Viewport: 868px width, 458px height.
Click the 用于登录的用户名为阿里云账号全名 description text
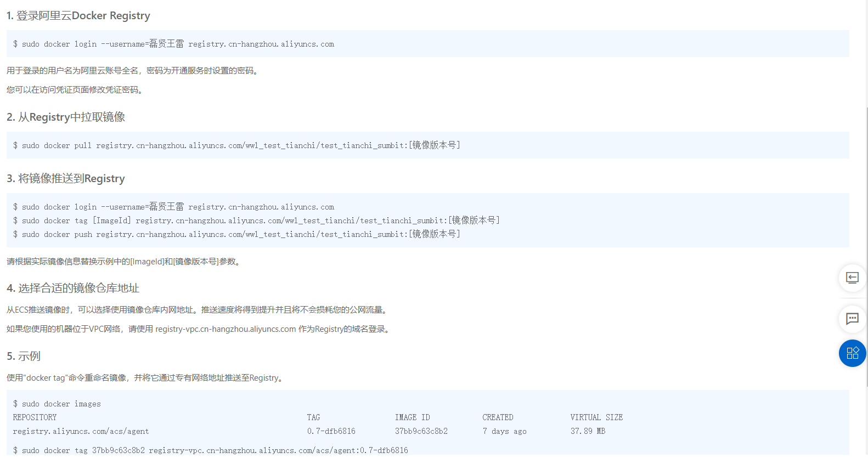coord(133,70)
